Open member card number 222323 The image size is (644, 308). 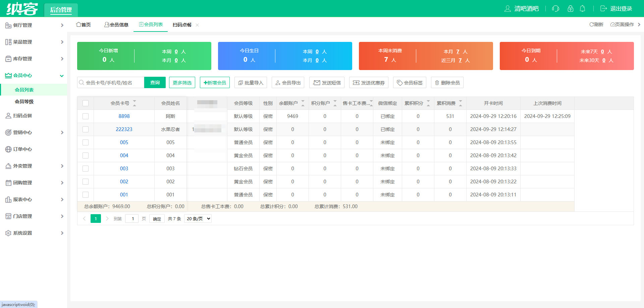coord(124,129)
